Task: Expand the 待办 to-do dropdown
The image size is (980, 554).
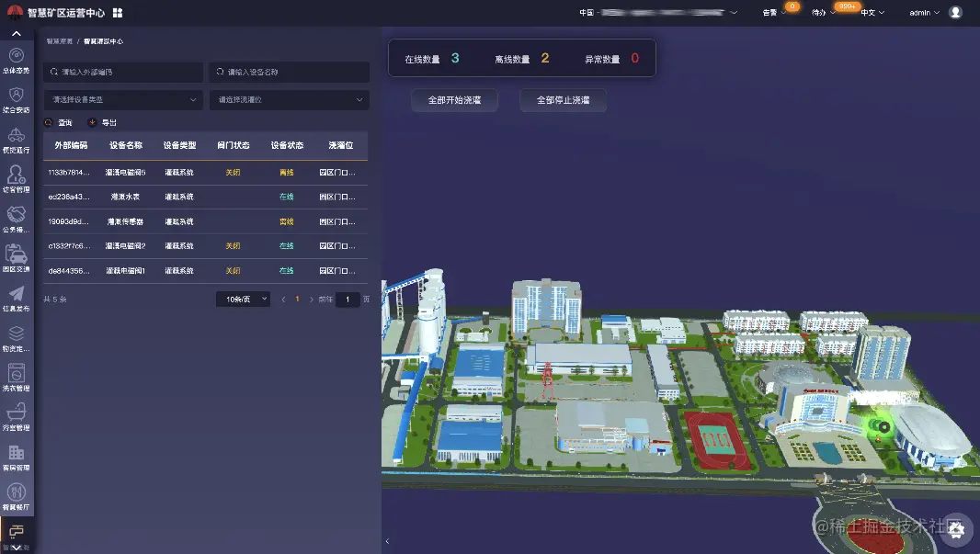Action: coord(823,13)
